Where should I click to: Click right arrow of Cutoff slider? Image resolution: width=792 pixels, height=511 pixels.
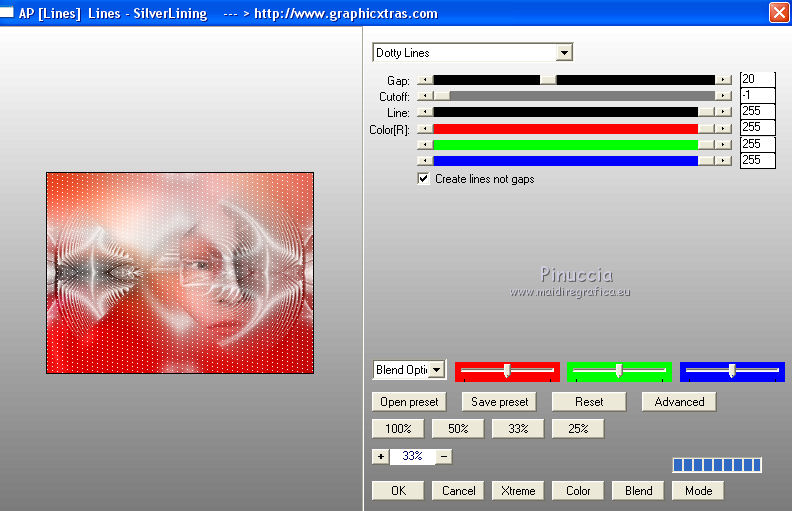click(723, 96)
